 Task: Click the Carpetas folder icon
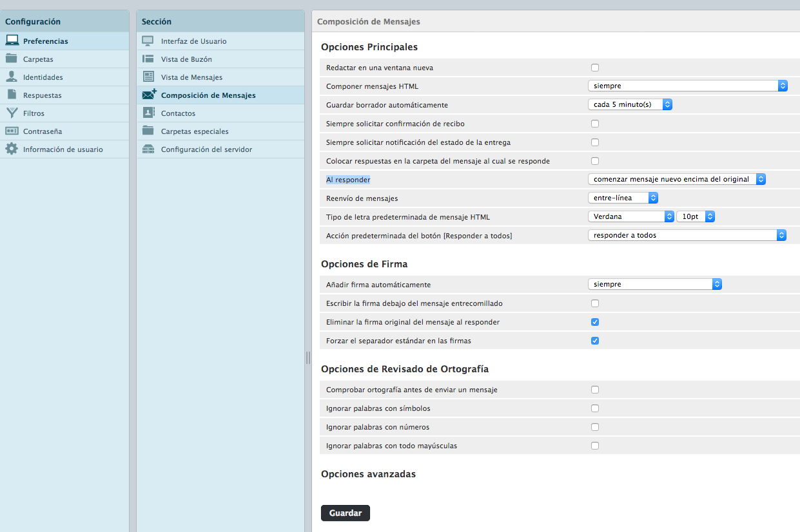tap(12, 59)
